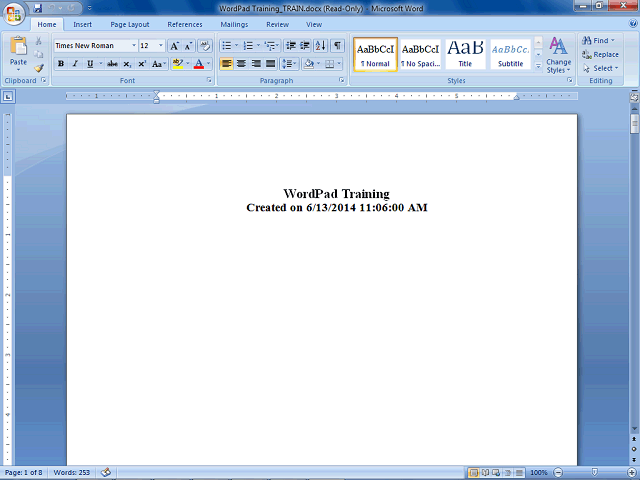The width and height of the screenshot is (640, 480).
Task: Open Word Help question mark
Action: point(633,24)
